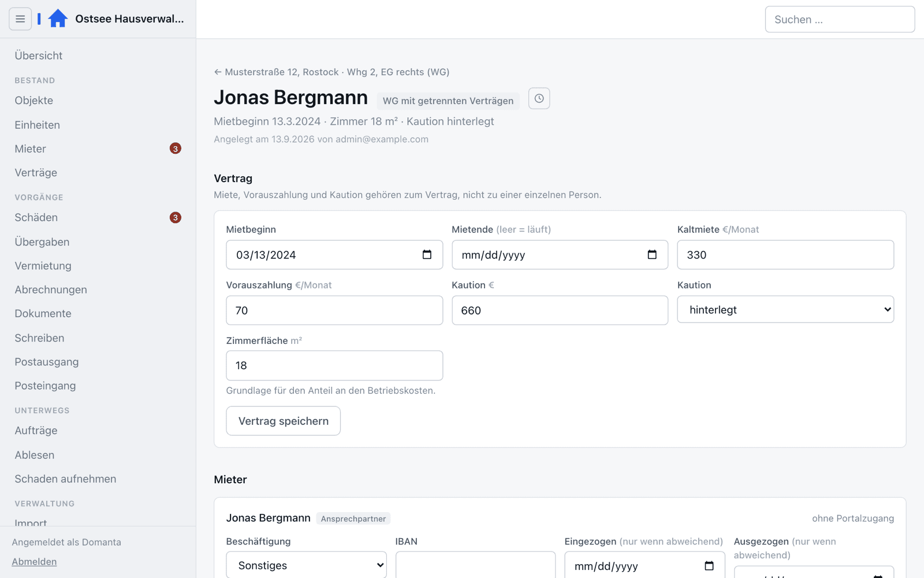This screenshot has width=924, height=578.
Task: Click the Ansprechpartner tag
Action: pos(353,518)
